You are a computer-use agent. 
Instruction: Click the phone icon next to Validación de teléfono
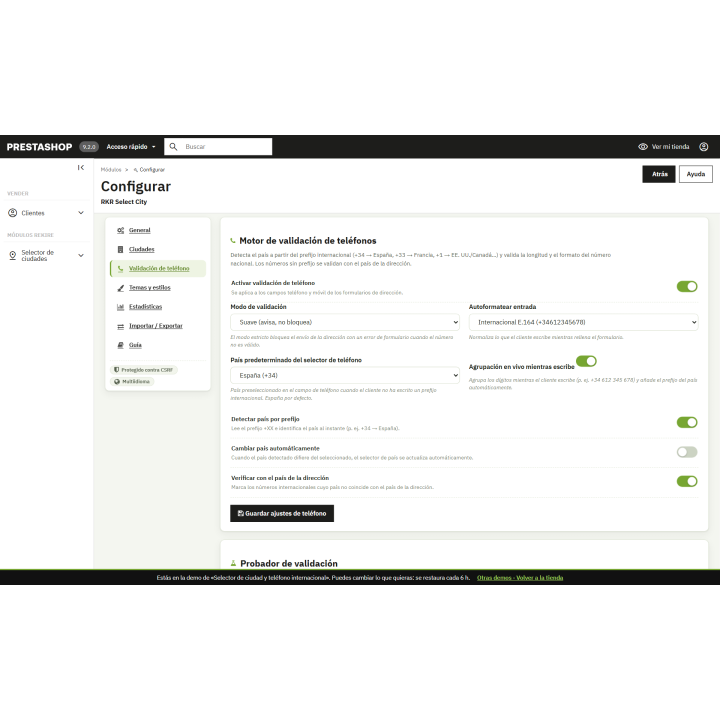click(x=120, y=269)
